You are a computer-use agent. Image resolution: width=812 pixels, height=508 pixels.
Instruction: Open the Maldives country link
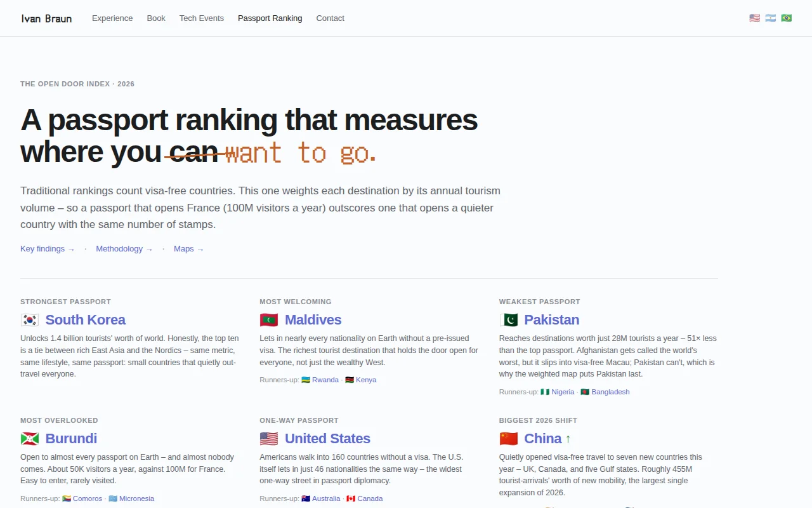(x=313, y=320)
